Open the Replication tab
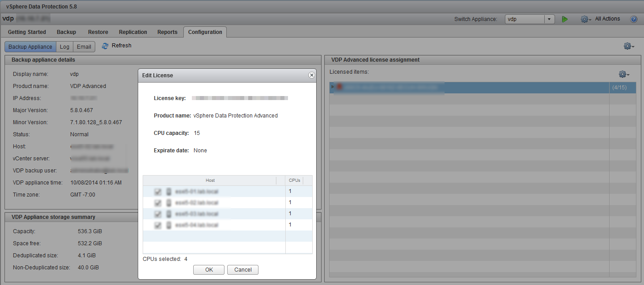644x285 pixels. (133, 32)
